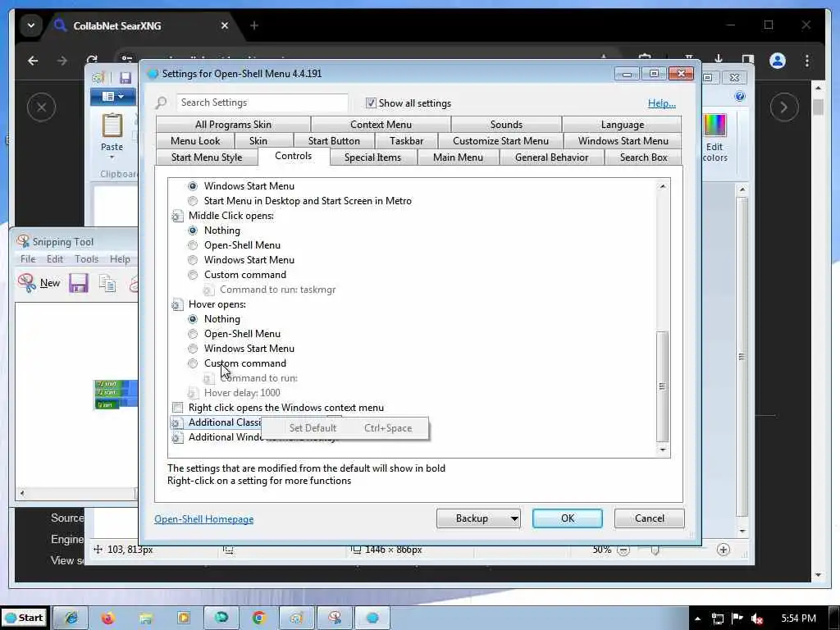Click the blue help icon in Paint
Screen dimensions: 840x630
(740, 97)
